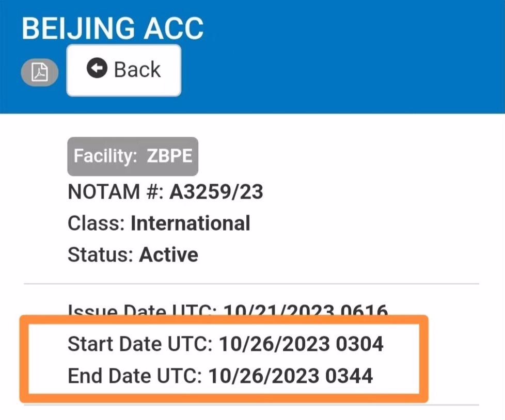This screenshot has width=505, height=420.
Task: Click the PDF export icon
Action: pyautogui.click(x=40, y=73)
